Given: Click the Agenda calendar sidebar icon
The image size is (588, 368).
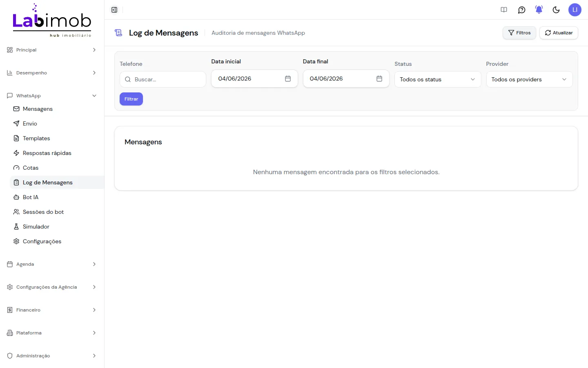Looking at the screenshot, I should click(10, 264).
